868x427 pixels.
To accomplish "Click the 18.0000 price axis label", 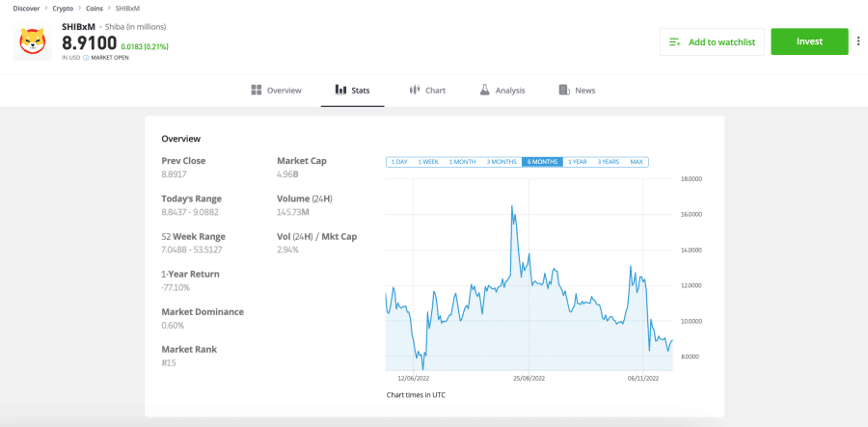I will coord(691,179).
